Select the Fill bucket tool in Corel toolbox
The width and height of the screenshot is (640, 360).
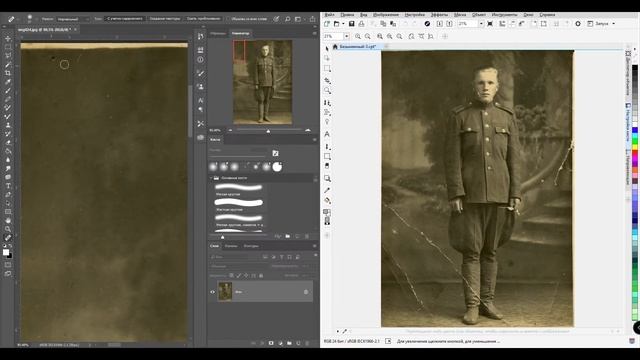tap(327, 200)
